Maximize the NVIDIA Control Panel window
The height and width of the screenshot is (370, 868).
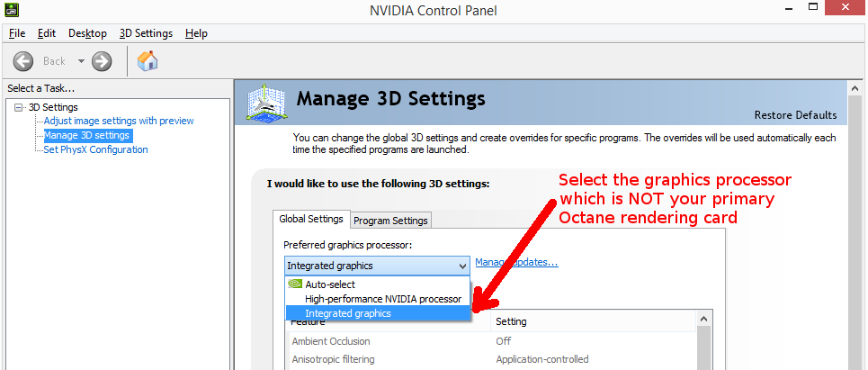point(813,7)
